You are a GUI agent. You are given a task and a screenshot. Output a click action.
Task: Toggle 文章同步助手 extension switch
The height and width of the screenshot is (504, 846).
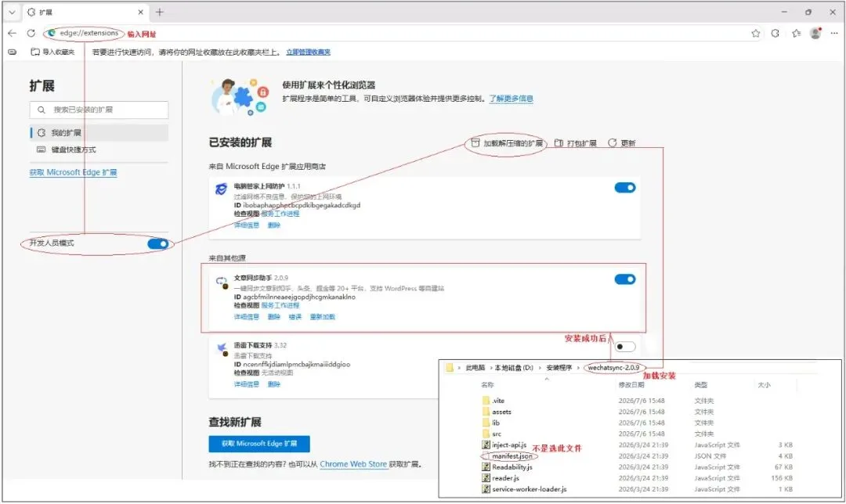(x=625, y=279)
